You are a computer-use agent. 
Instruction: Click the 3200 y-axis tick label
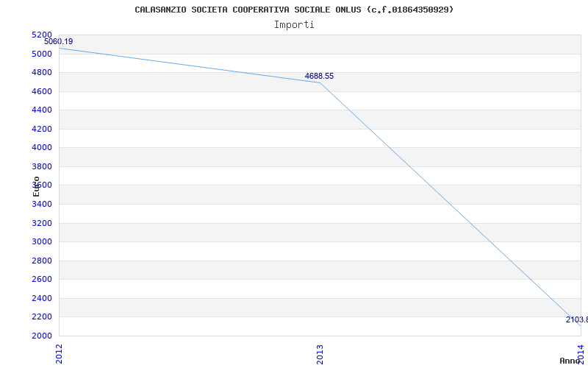(x=42, y=223)
